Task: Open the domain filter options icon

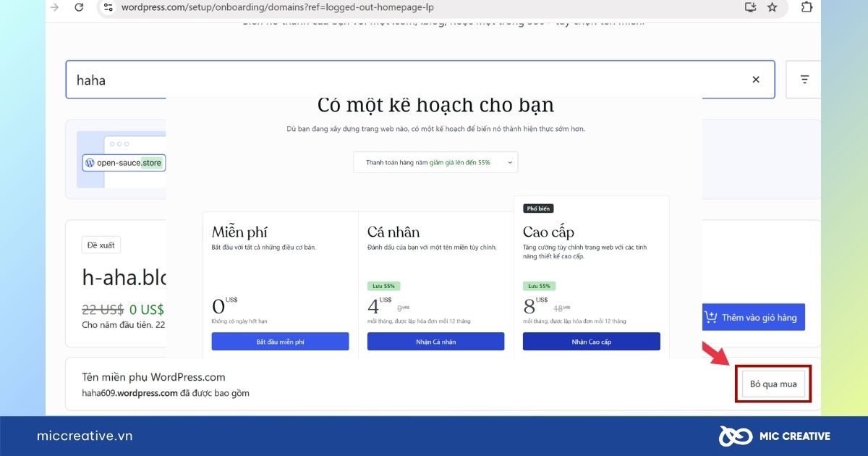Action: pyautogui.click(x=804, y=80)
